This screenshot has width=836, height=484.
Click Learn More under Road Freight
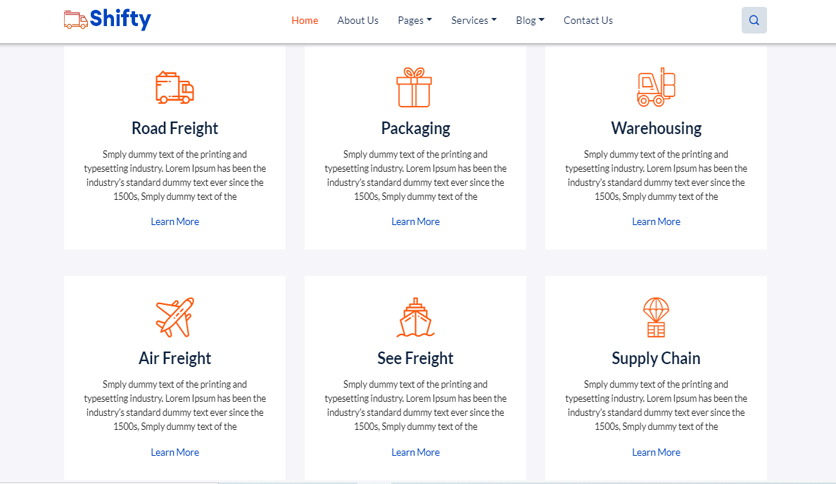(x=175, y=222)
